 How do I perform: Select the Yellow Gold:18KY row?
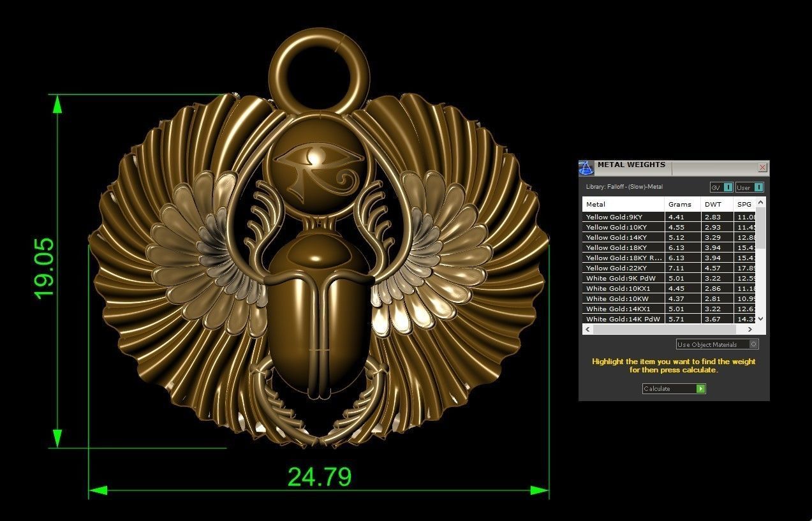click(669, 247)
